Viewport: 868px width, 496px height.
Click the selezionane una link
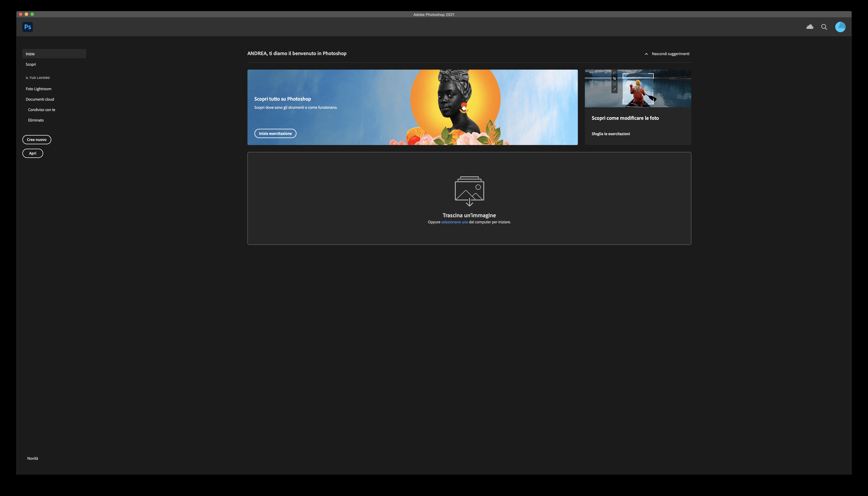coord(454,222)
